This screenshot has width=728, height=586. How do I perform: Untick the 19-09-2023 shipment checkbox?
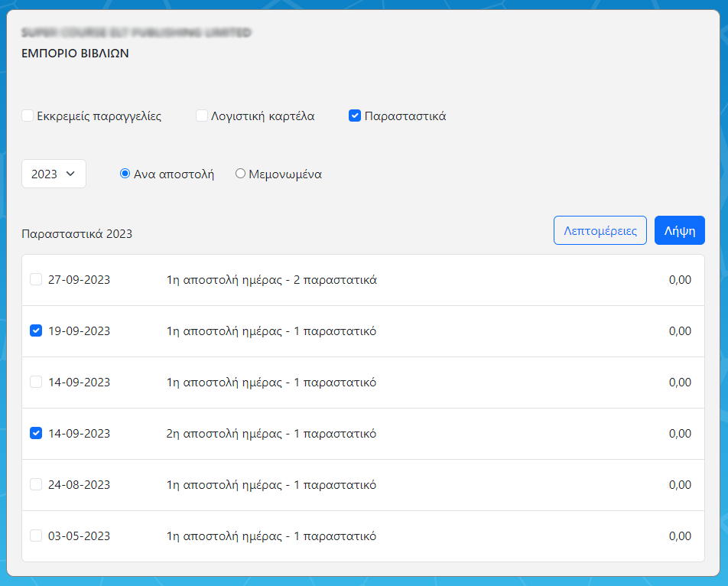click(36, 331)
